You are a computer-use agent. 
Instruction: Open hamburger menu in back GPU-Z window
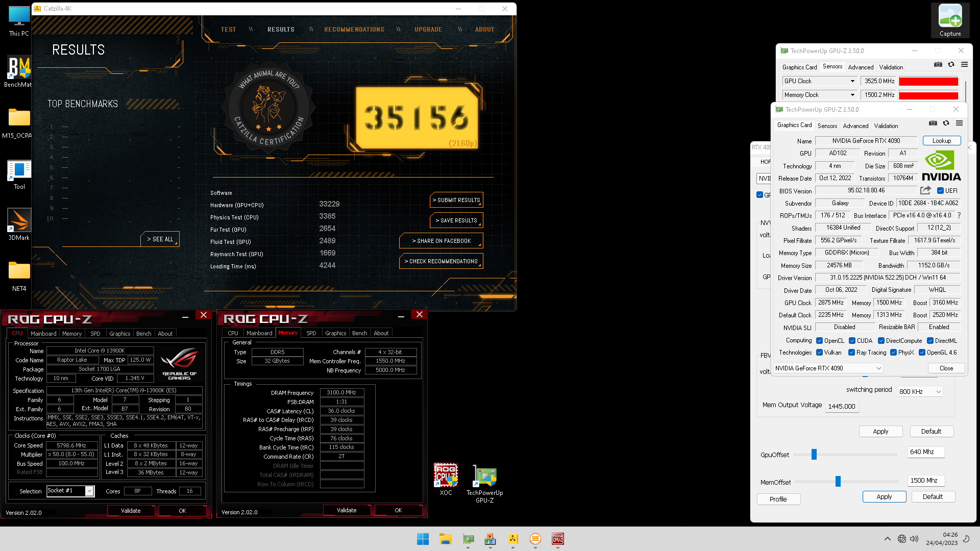tap(964, 64)
